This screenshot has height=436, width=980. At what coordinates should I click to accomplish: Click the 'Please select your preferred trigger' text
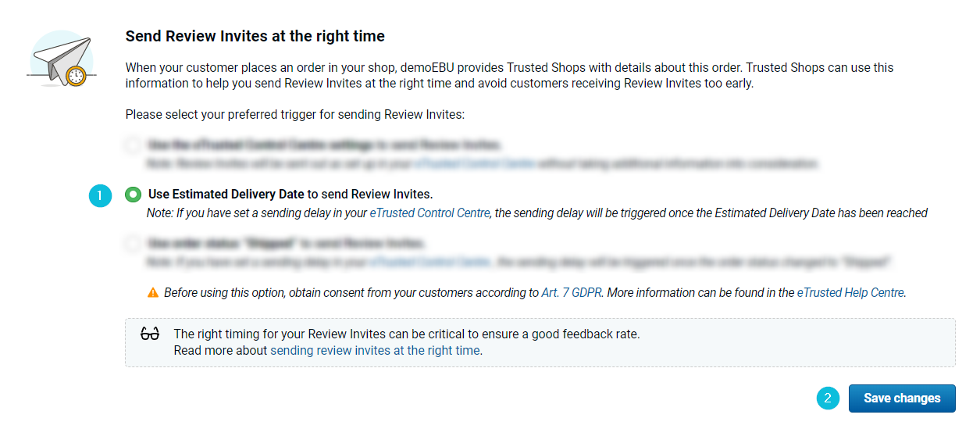pos(295,114)
